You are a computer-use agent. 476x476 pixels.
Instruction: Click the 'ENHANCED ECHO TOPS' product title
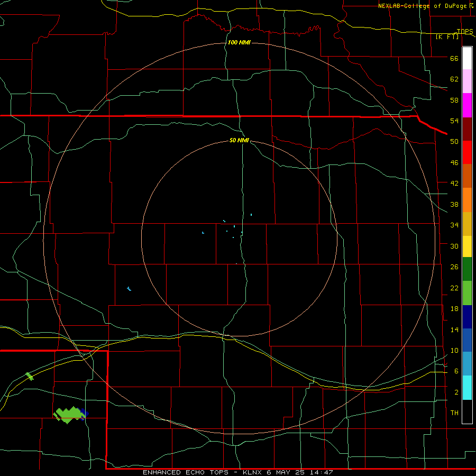[x=186, y=472]
